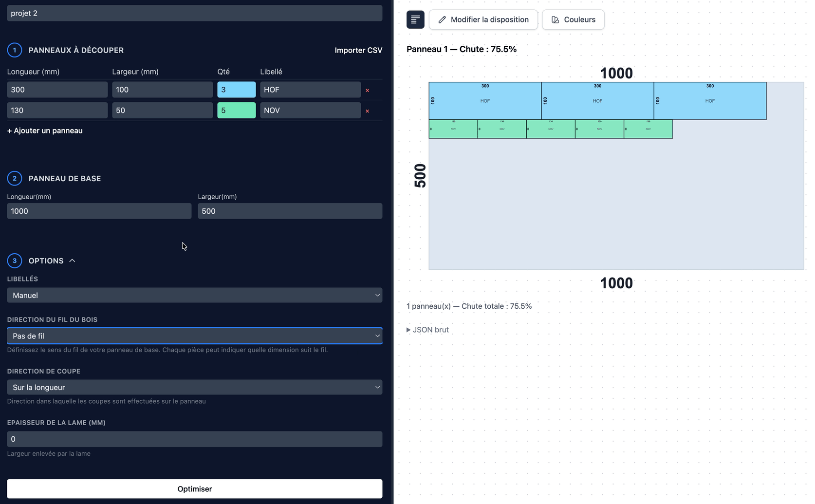Collapse the Options section chevron
Screen dimensions: 815x504
[72, 261]
